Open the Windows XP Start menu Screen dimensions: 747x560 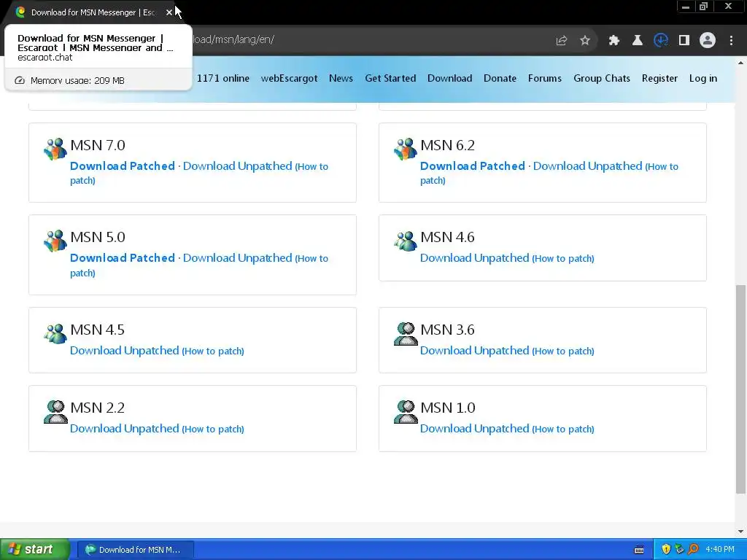pyautogui.click(x=35, y=549)
